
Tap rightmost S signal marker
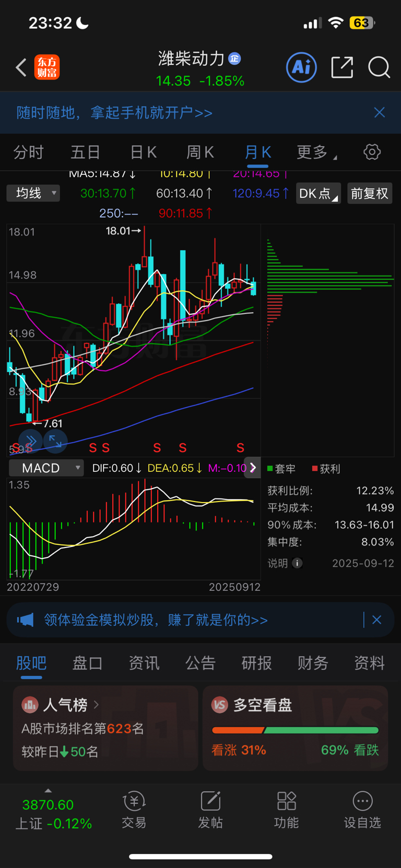point(240,447)
